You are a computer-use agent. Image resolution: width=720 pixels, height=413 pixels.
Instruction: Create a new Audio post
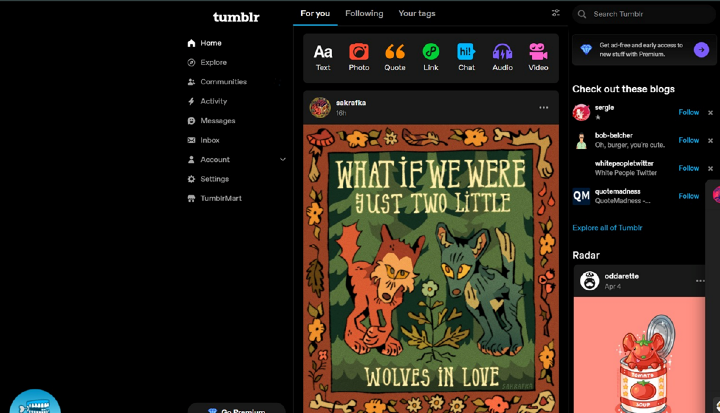click(x=502, y=57)
